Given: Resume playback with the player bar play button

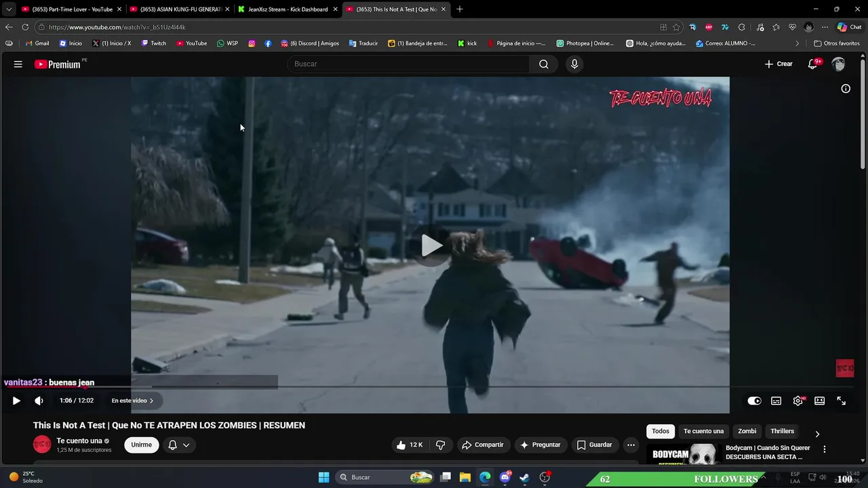Looking at the screenshot, I should click(16, 401).
